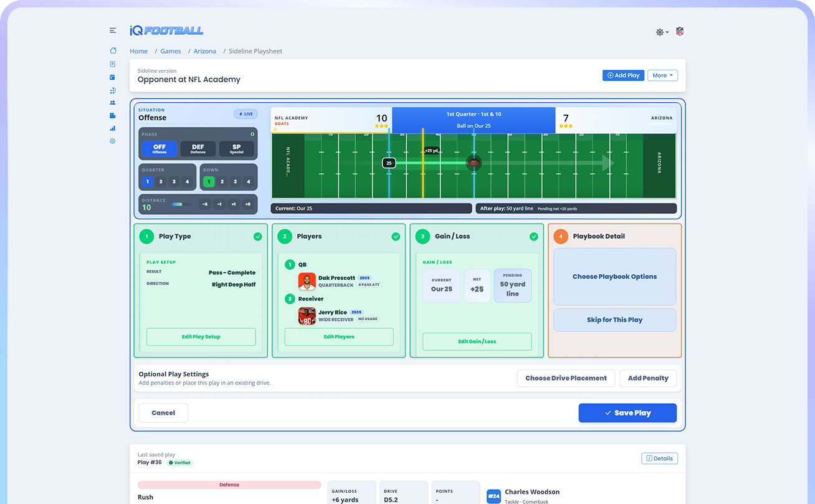Go to Arizona breadcrumb
The image size is (815, 504).
pyautogui.click(x=205, y=51)
